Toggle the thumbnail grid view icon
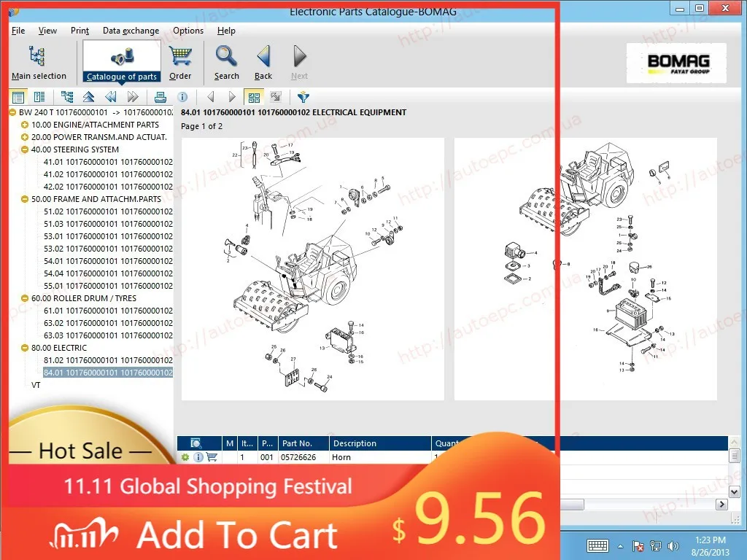Screen dimensions: 747x560 (254, 97)
